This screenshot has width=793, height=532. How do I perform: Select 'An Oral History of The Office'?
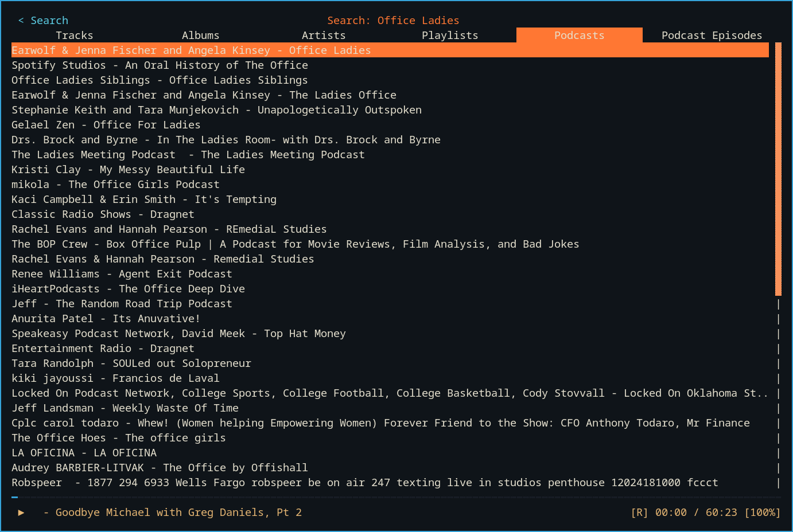160,65
